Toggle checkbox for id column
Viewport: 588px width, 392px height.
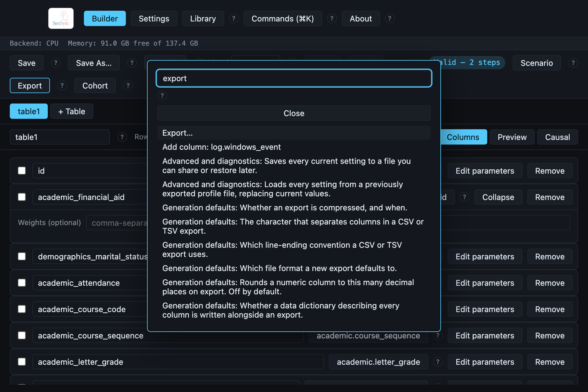point(22,171)
